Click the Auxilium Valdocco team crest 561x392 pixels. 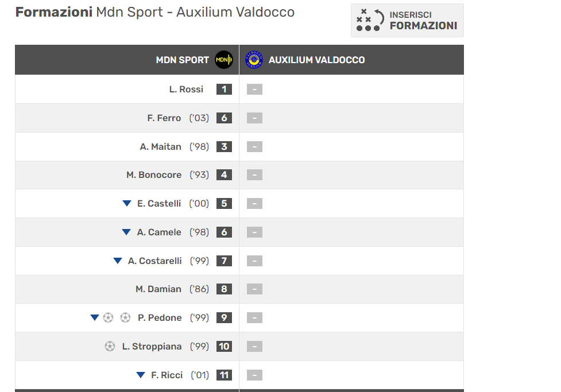coord(254,60)
